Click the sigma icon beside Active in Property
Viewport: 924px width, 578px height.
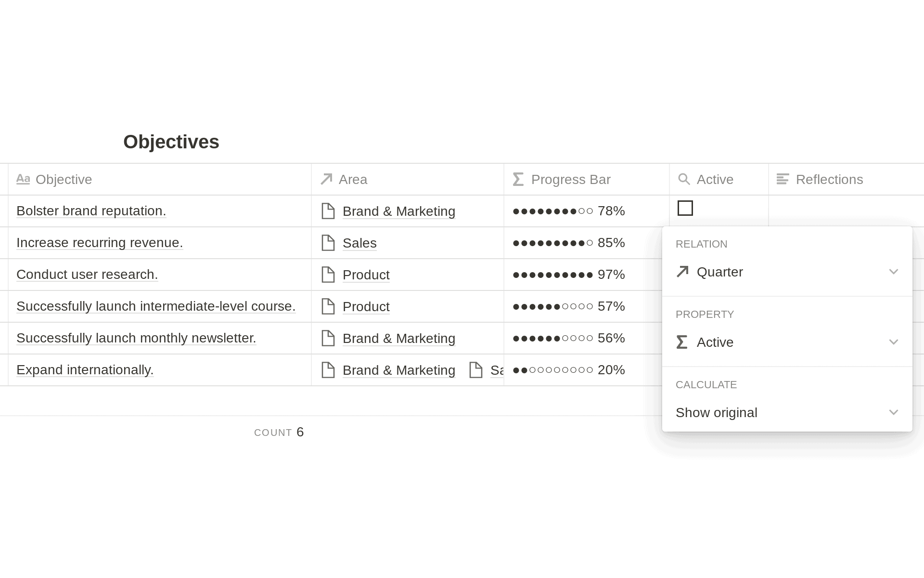681,342
